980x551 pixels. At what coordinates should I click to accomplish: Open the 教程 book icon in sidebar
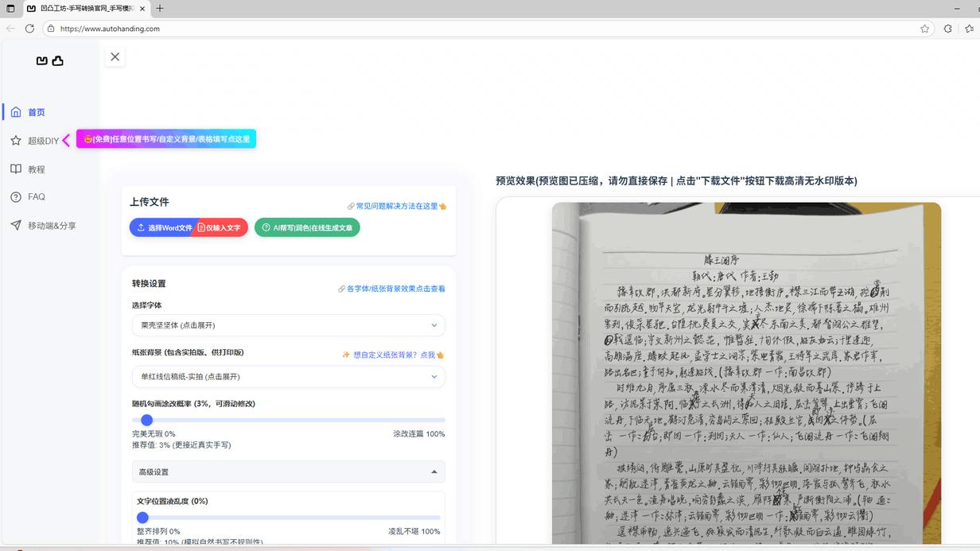coord(15,169)
